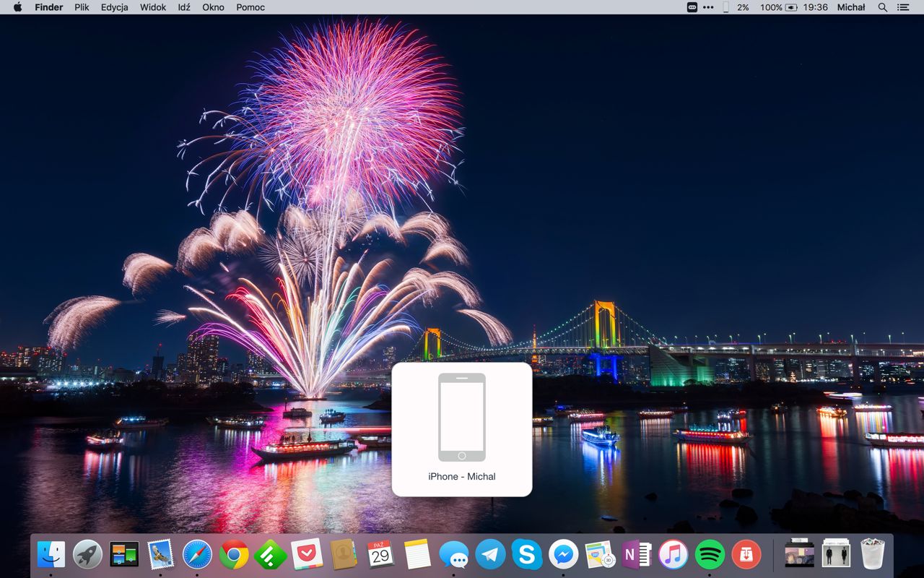924x578 pixels.
Task: Open Feedly green icon in Dock
Action: coord(271,555)
